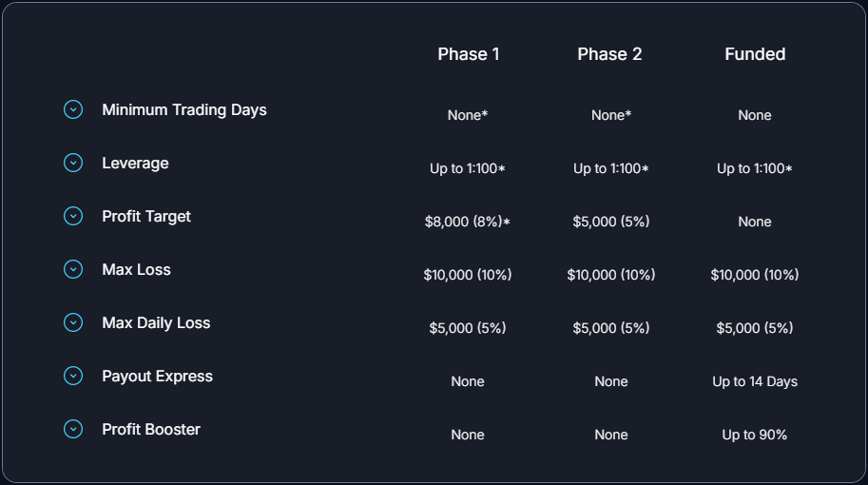Expand the Profit Target chevron icon
Image resolution: width=868 pixels, height=485 pixels.
tap(73, 216)
